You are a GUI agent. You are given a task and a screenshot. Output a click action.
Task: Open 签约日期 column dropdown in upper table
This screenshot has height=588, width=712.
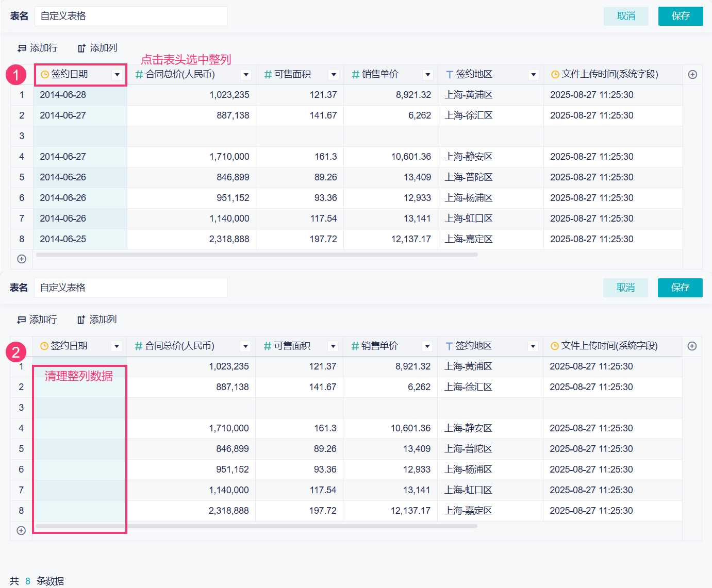pyautogui.click(x=118, y=75)
